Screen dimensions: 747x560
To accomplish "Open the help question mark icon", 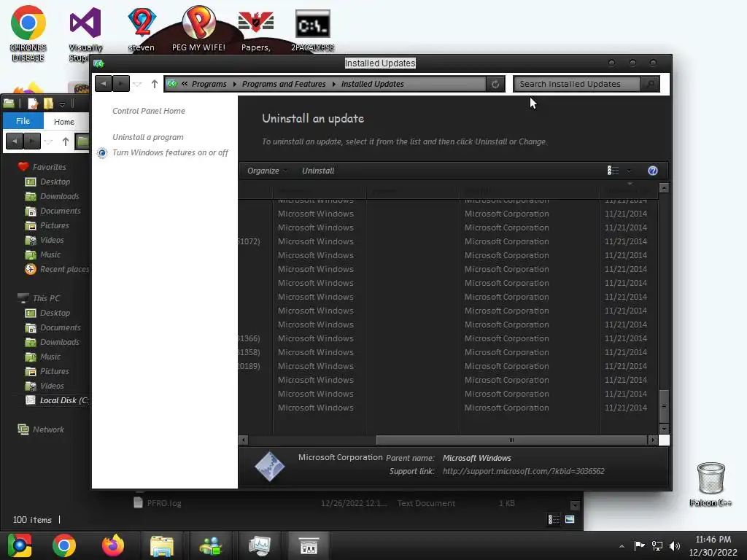I will click(x=653, y=171).
